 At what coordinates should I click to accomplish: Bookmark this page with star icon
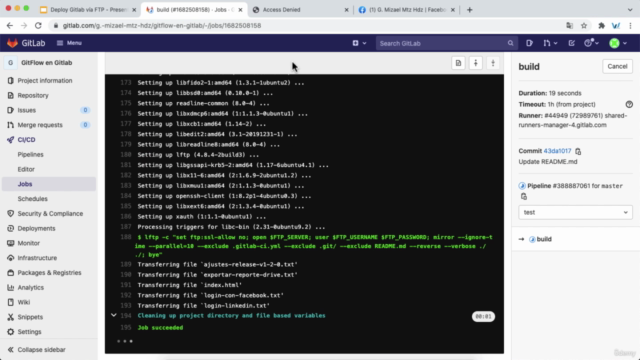click(x=584, y=26)
